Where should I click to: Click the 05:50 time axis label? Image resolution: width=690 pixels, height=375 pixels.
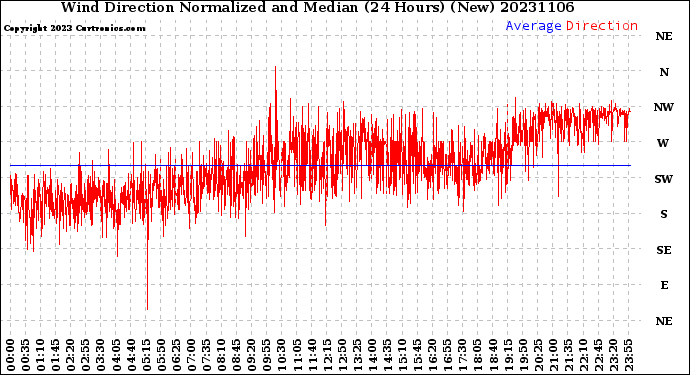(x=161, y=355)
